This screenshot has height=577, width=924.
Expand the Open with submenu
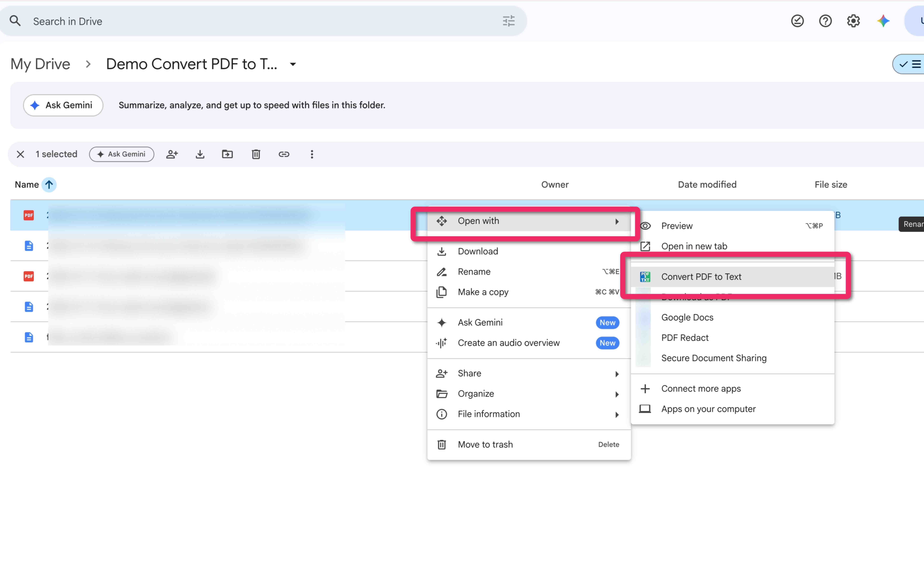(x=529, y=221)
